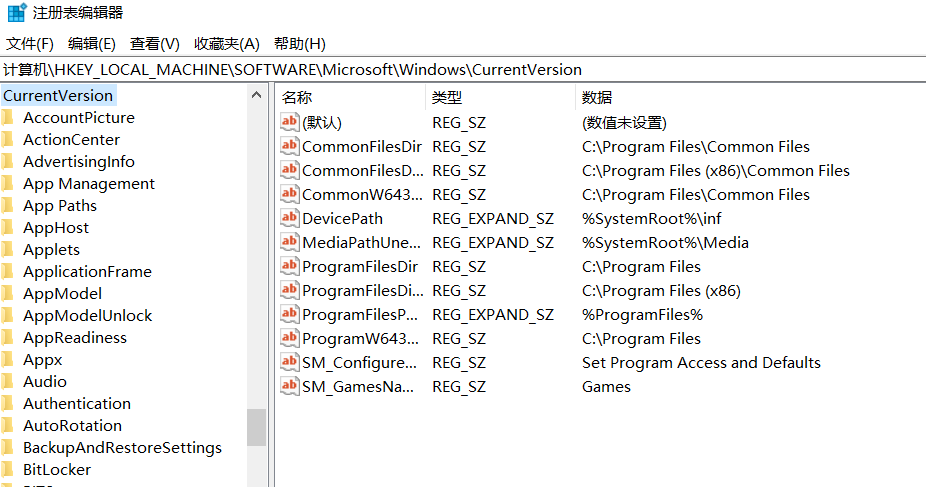
Task: Click the AppReadiness folder icon
Action: point(7,337)
